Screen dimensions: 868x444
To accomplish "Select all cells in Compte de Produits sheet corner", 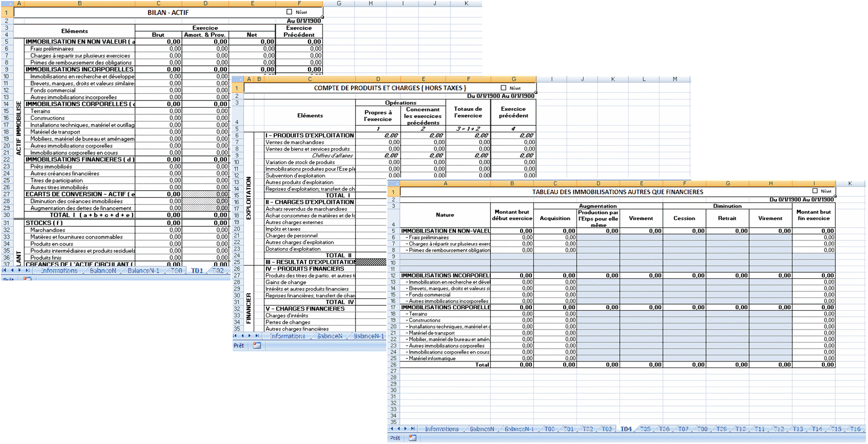I will pos(238,79).
